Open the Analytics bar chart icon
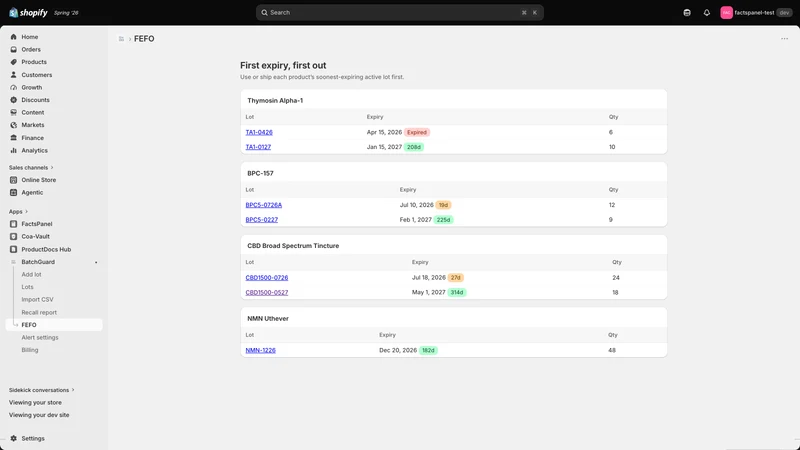 pos(14,151)
